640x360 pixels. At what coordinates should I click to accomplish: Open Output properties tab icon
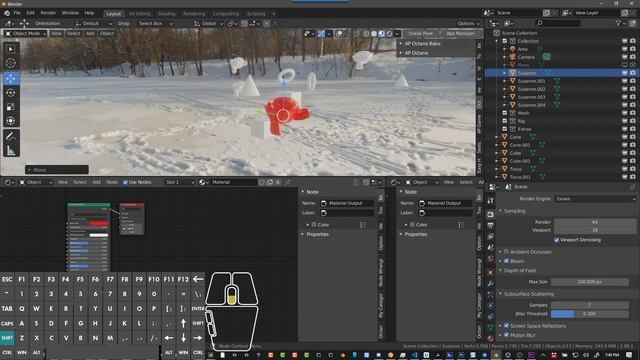click(490, 225)
